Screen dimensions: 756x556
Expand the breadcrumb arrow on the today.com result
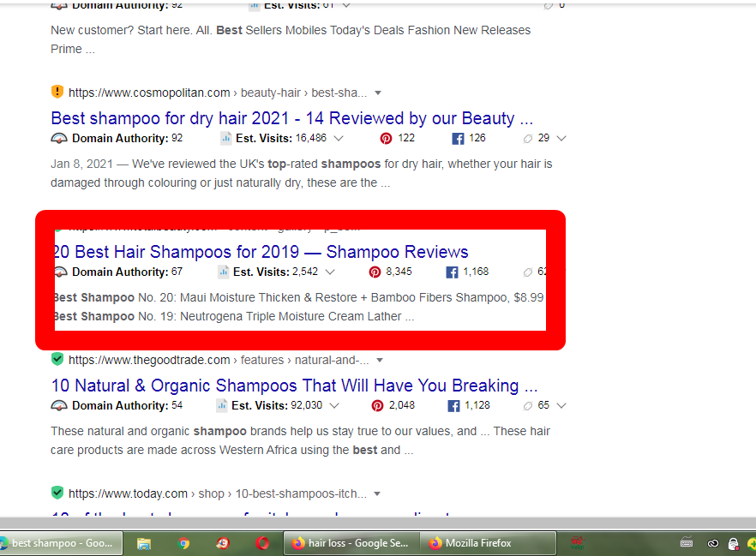[378, 493]
